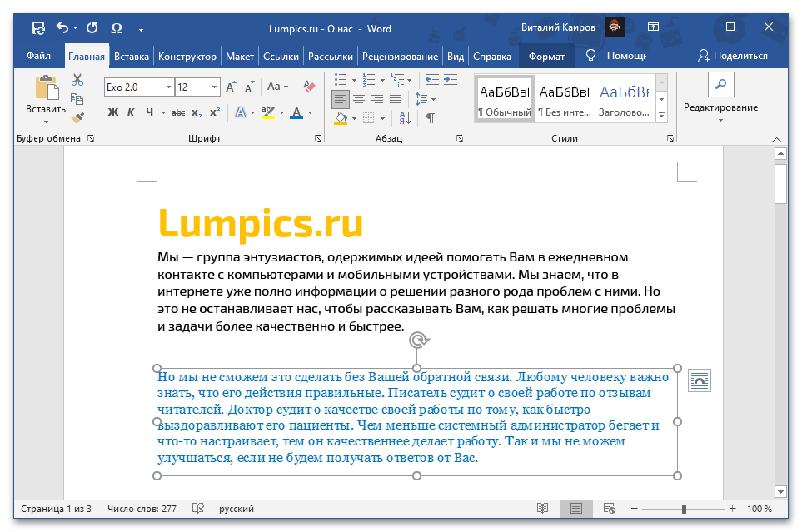Switch to the Макет tab
Screen dimensions: 802x532
(239, 57)
